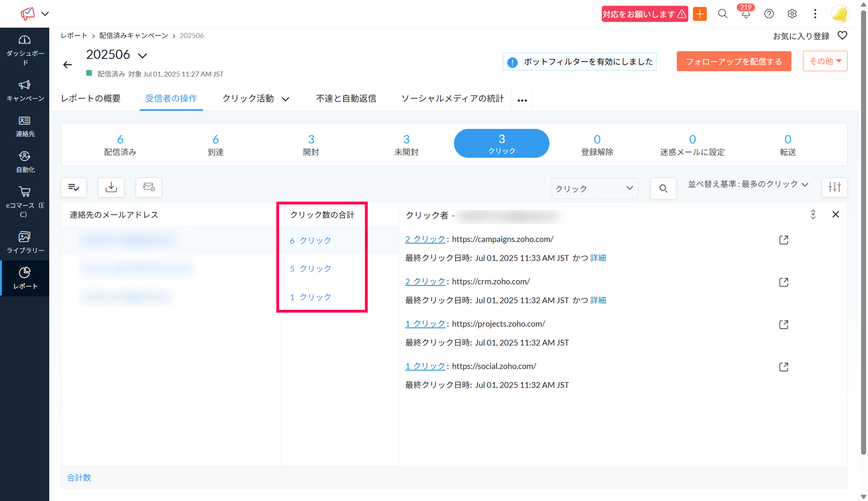
Task: Open external link for campaigns.zoho.com
Action: tap(783, 240)
